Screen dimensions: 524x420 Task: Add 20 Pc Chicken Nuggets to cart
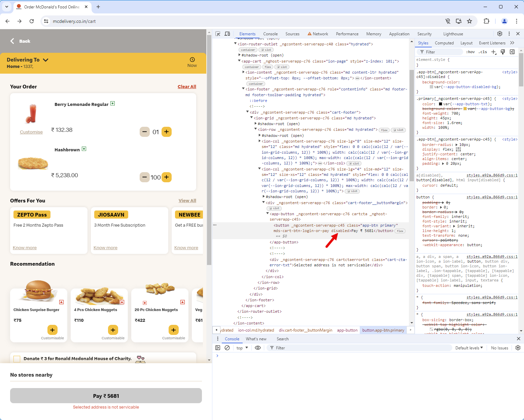pos(173,330)
